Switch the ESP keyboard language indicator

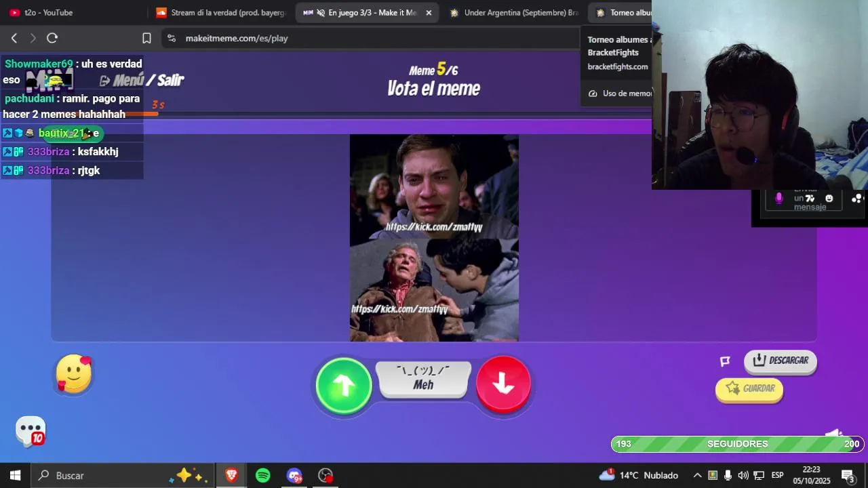777,475
